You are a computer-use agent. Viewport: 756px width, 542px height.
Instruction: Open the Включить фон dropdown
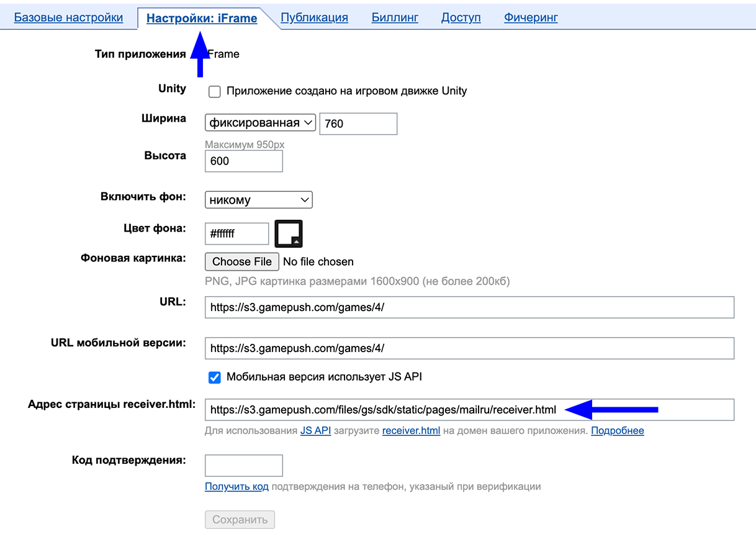pos(258,200)
